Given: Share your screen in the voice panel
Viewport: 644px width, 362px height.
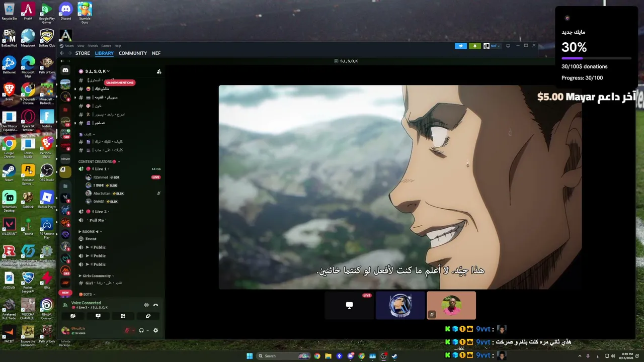Looking at the screenshot, I should coord(98,316).
